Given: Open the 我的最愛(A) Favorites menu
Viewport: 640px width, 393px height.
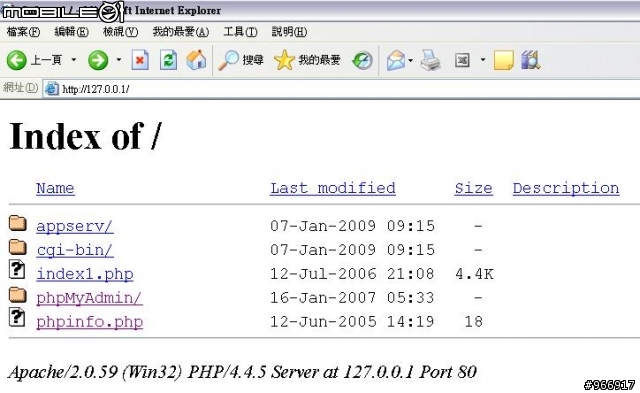Looking at the screenshot, I should pyautogui.click(x=180, y=31).
